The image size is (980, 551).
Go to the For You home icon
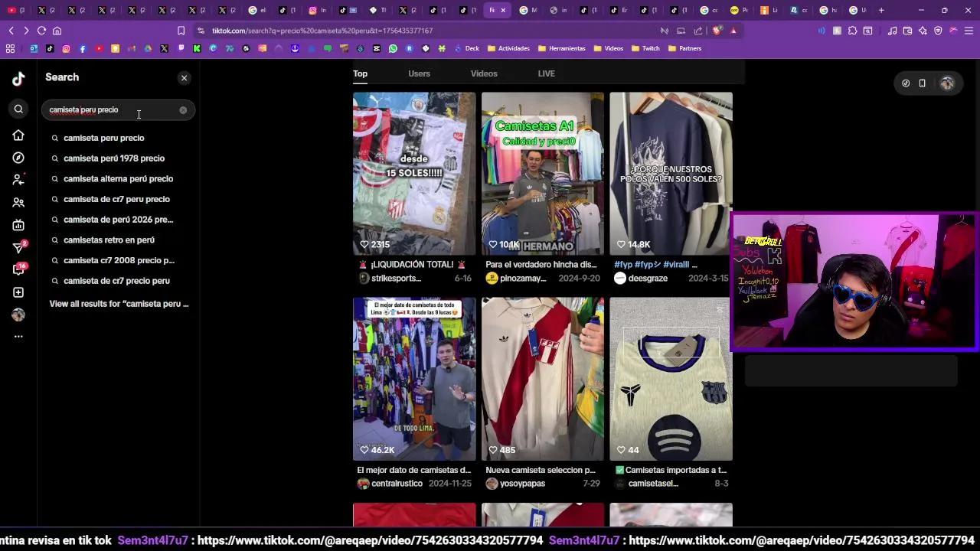click(18, 135)
